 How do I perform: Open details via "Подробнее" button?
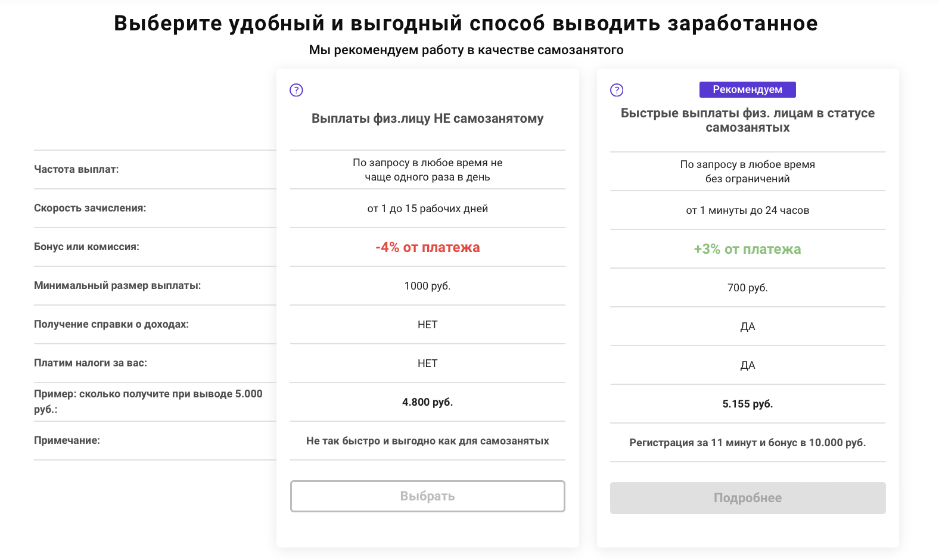747,498
